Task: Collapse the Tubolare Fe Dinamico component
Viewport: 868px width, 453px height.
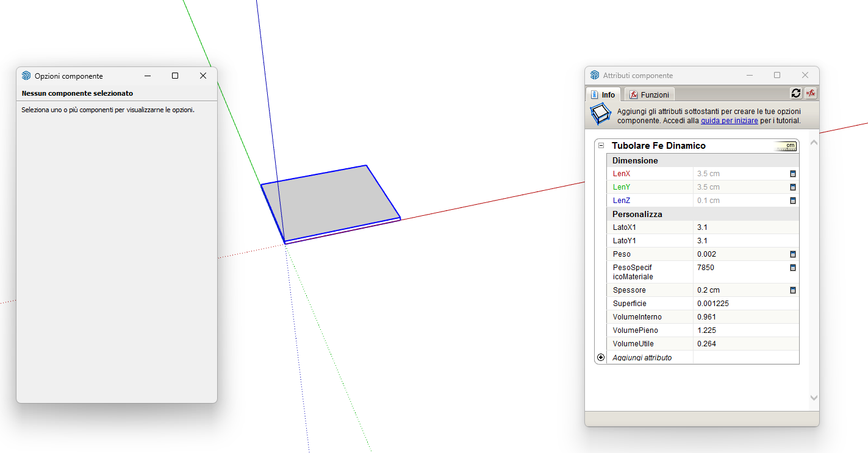Action: pyautogui.click(x=601, y=146)
